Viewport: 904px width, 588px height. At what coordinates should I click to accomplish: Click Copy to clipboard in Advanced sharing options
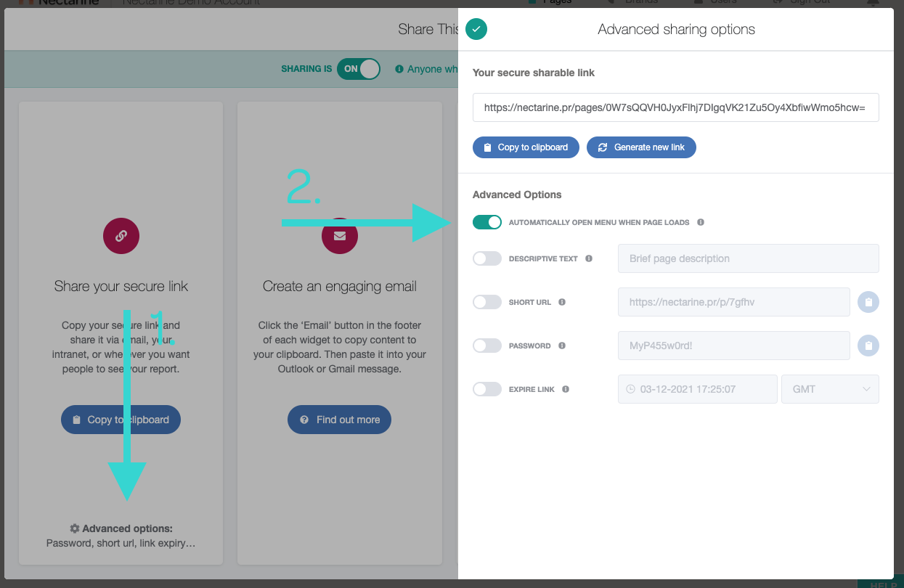[526, 147]
